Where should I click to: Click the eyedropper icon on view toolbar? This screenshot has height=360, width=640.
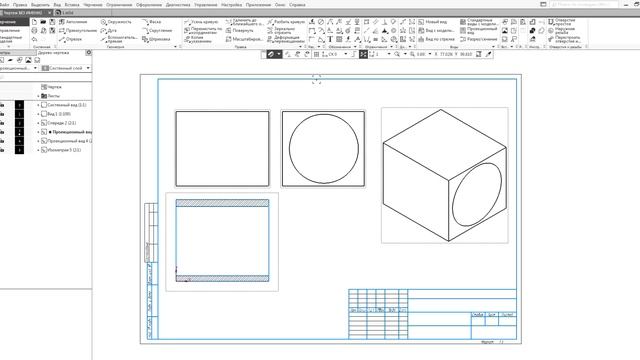tap(488, 54)
